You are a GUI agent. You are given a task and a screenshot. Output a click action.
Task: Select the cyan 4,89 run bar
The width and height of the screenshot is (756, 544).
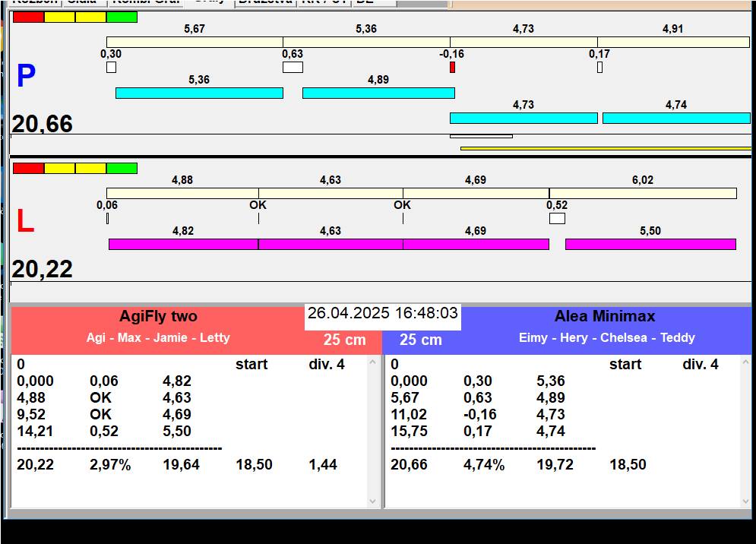pos(378,93)
